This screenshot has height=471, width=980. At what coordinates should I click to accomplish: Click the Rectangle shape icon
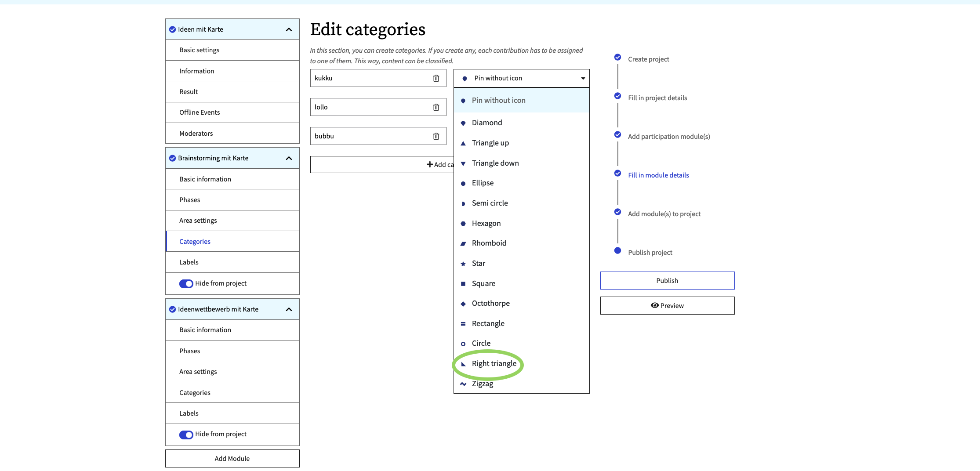(x=463, y=324)
